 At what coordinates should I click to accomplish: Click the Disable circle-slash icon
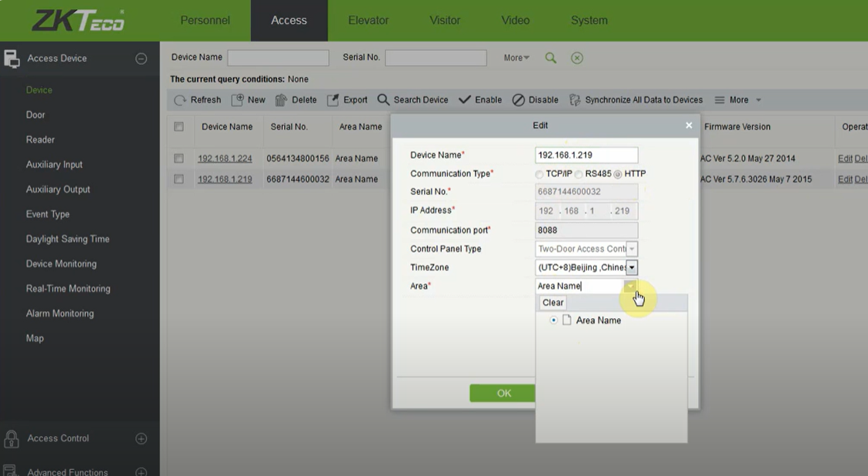518,99
